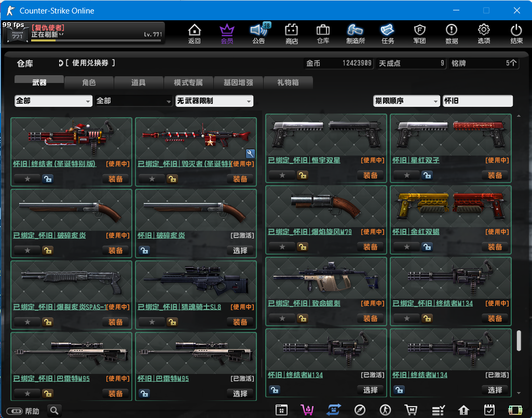Click the first calendar icon in bottom bar
The image size is (532, 418).
(x=281, y=410)
